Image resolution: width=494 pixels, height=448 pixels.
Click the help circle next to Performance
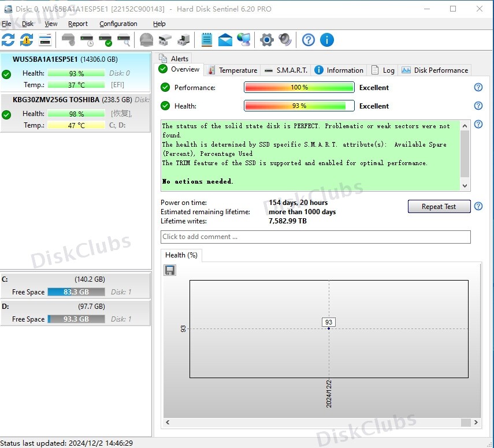point(478,87)
